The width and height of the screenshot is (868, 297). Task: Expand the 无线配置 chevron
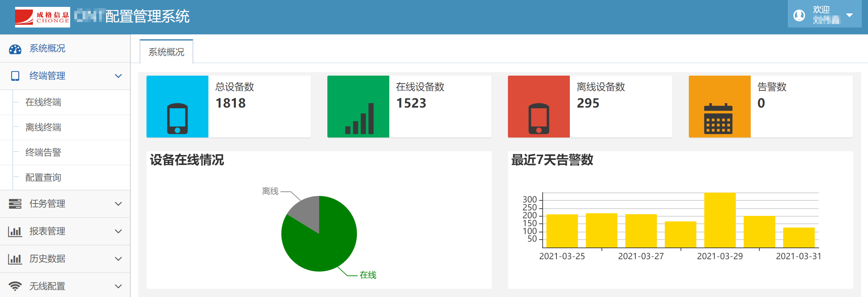(x=118, y=286)
